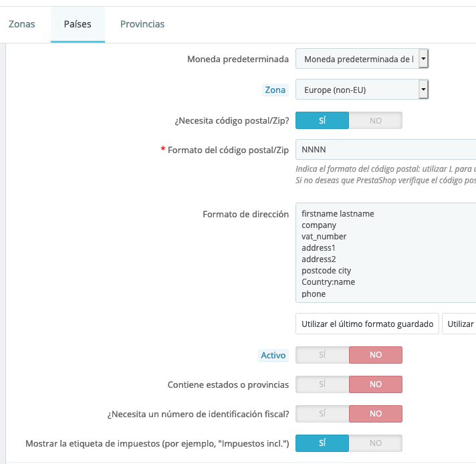476x464 pixels.
Task: Open the Provincias tab
Action: coord(142,24)
